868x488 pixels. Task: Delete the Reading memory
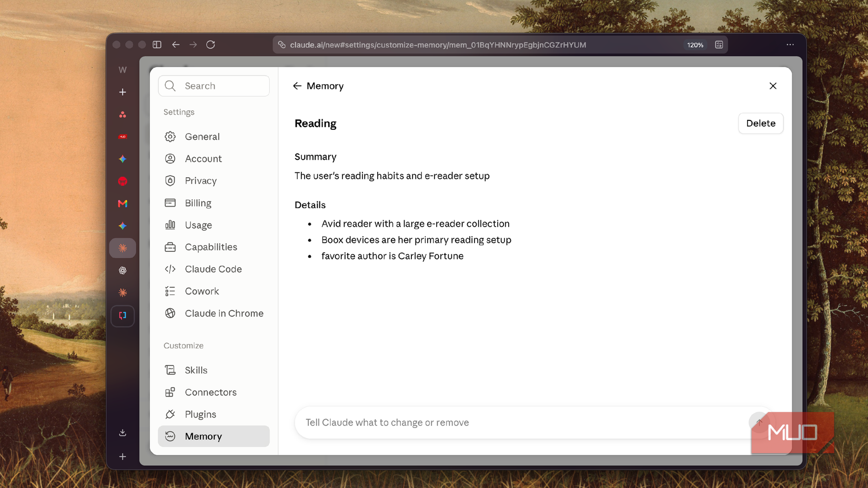pyautogui.click(x=761, y=123)
